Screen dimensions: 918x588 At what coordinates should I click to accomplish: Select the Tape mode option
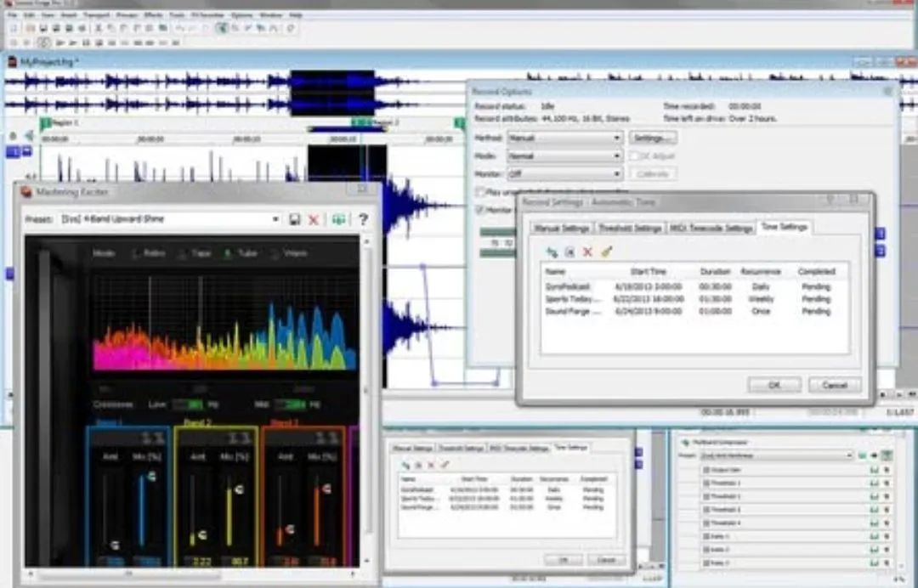(x=195, y=253)
